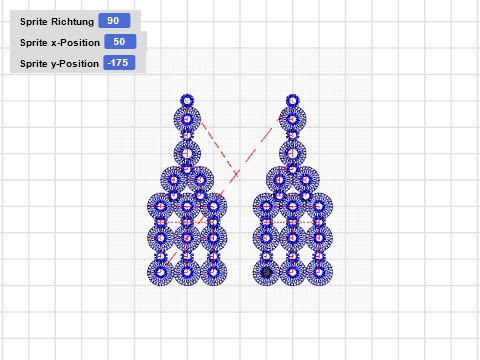The image size is (480, 360).
Task: Click the Sprite y-Position value -175
Action: (119, 63)
